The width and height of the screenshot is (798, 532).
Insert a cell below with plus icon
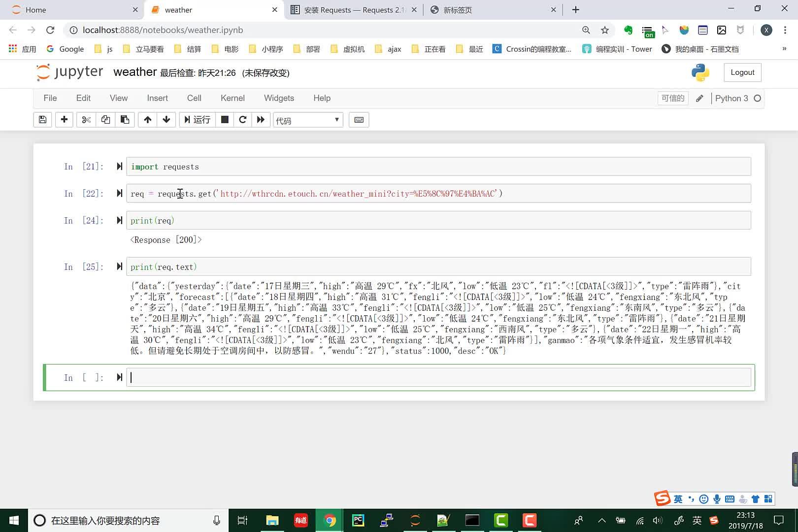(x=64, y=120)
